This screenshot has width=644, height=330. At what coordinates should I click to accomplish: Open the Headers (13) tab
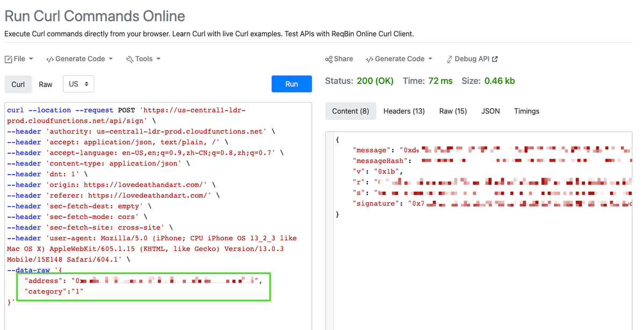click(404, 111)
